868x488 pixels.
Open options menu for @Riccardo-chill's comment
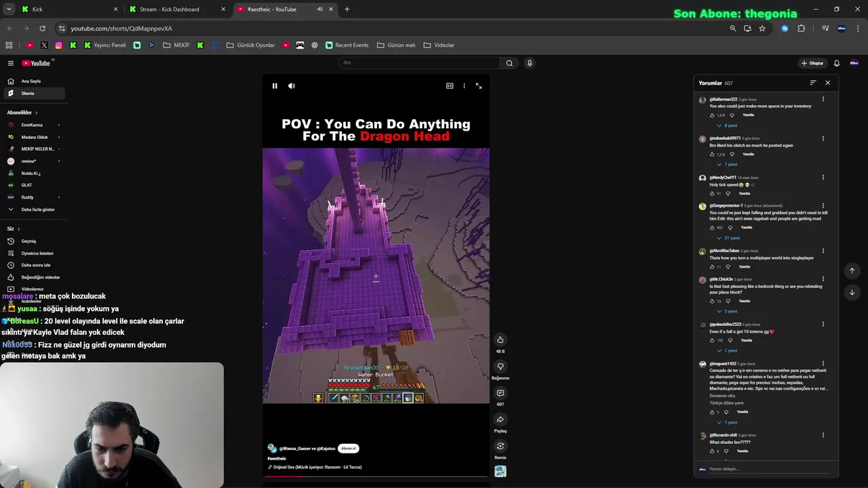coord(823,436)
